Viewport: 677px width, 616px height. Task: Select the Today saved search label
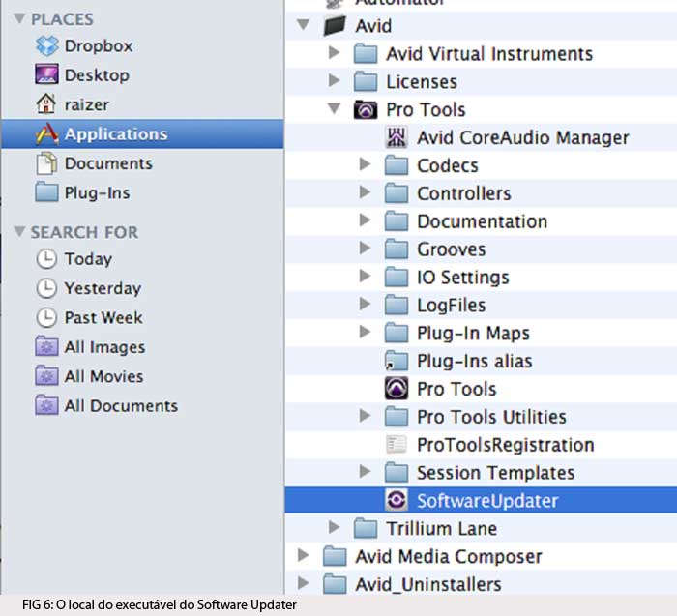[89, 259]
